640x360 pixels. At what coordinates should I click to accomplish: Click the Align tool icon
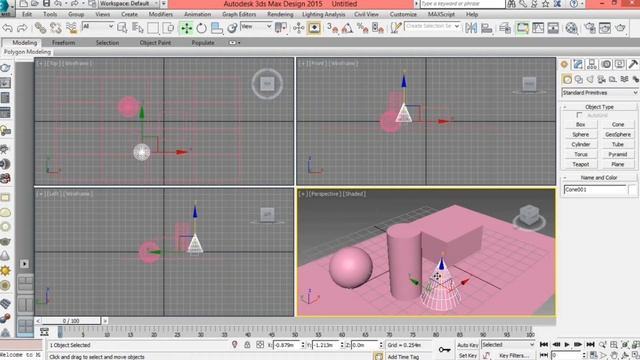coord(487,28)
